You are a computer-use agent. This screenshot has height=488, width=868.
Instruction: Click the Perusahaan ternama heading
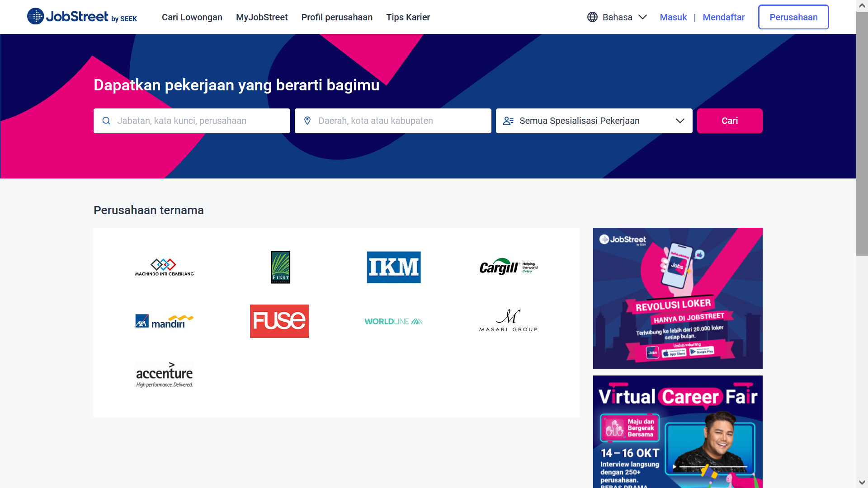(149, 210)
